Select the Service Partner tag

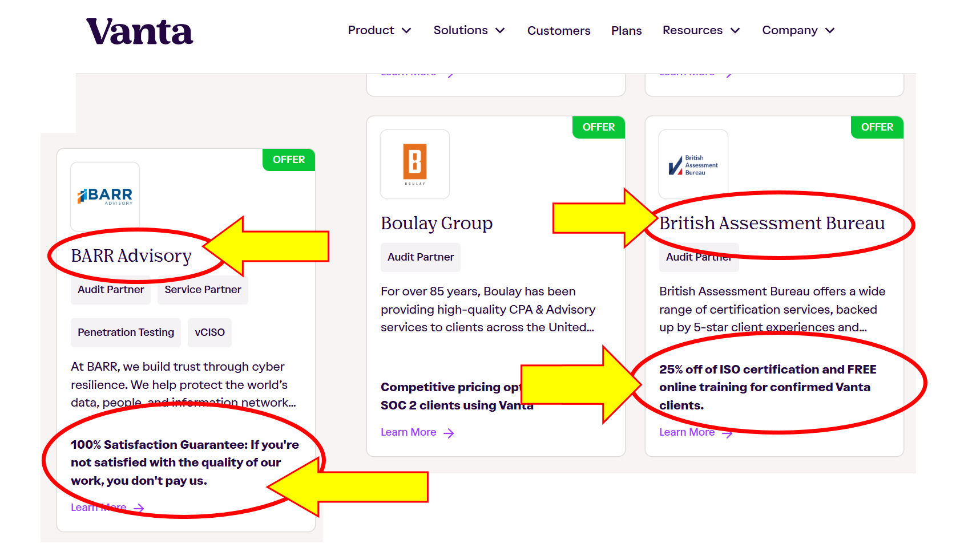203,290
